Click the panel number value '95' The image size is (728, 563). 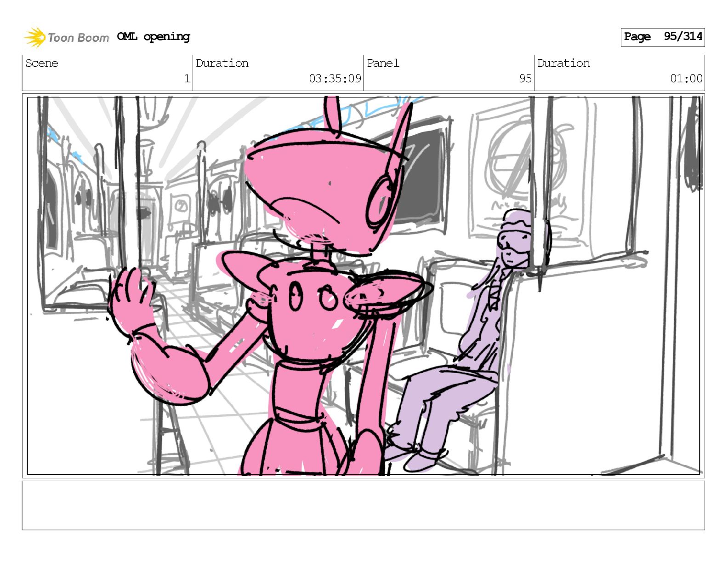click(x=525, y=79)
